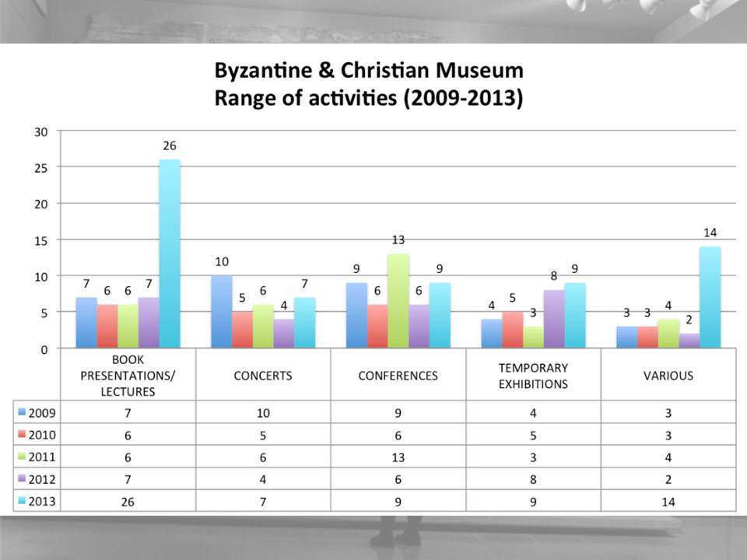This screenshot has height=560, width=747.
Task: Click the 2011 Conferences bar valued 13
Action: tap(398, 300)
